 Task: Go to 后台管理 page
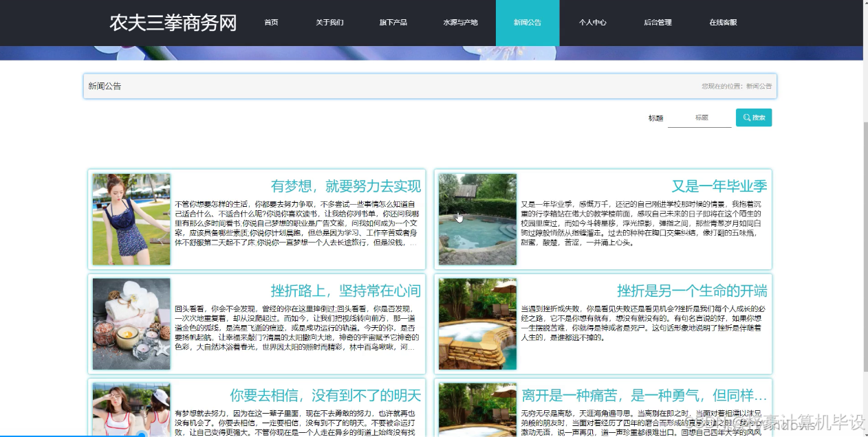pyautogui.click(x=658, y=22)
